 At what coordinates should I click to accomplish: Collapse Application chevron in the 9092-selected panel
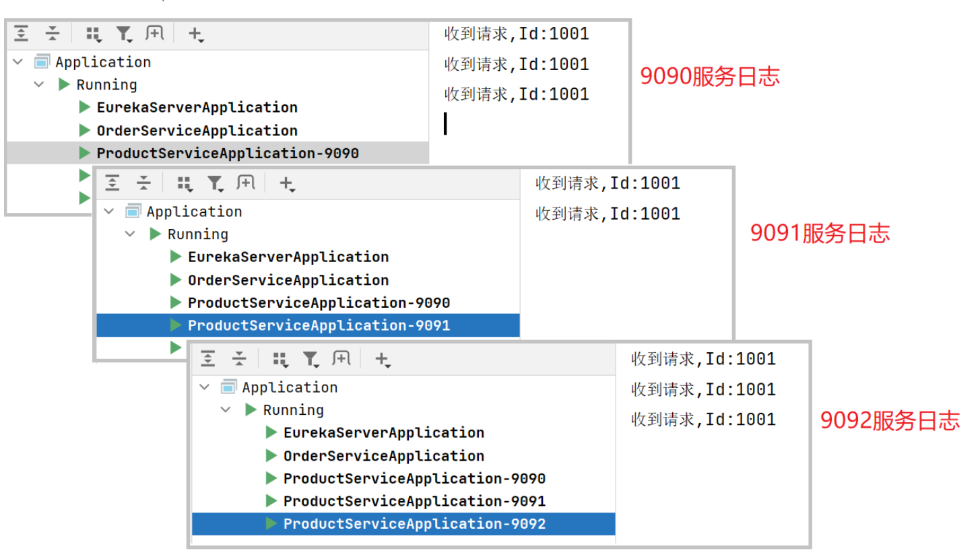(x=205, y=387)
